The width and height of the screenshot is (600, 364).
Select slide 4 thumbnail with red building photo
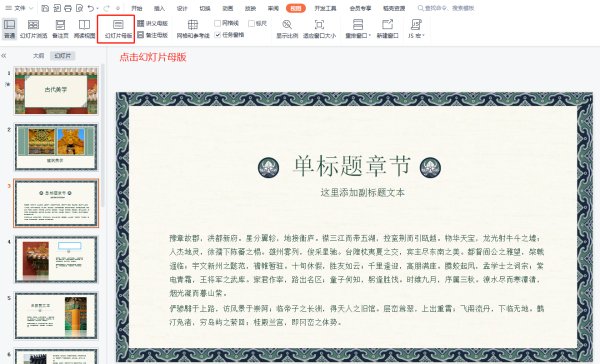click(x=56, y=260)
